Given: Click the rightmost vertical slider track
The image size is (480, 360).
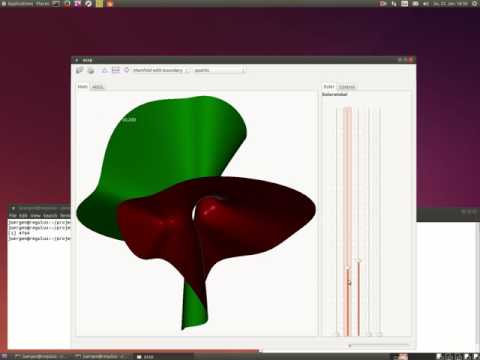Looking at the screenshot, I should [380, 221].
